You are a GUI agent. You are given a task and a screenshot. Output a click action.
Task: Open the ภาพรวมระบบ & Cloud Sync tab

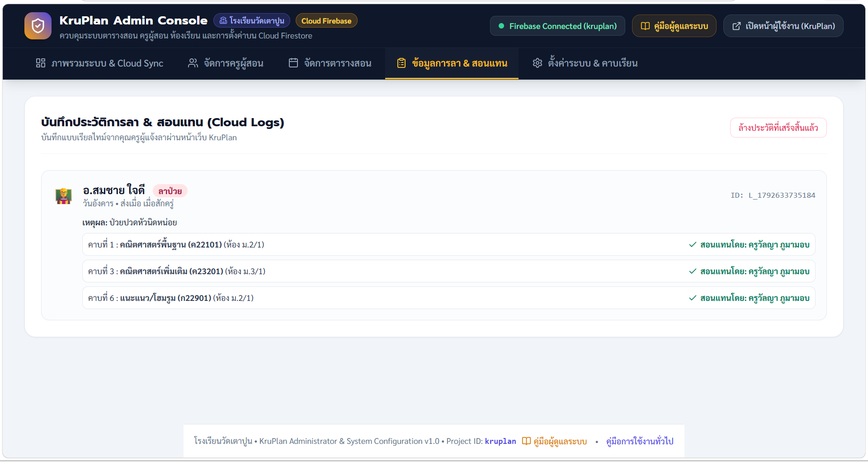pyautogui.click(x=99, y=63)
